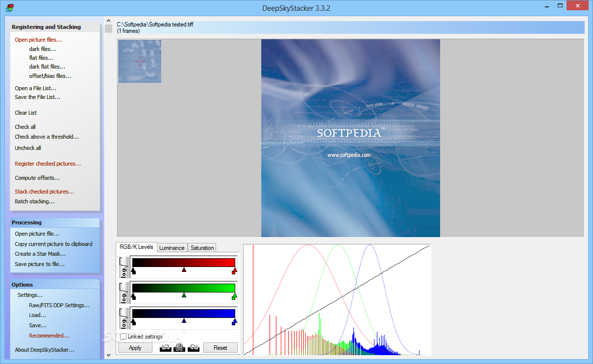Viewport: 593px width, 364px height.
Task: Click Create a Star Mask...
Action: (40, 254)
